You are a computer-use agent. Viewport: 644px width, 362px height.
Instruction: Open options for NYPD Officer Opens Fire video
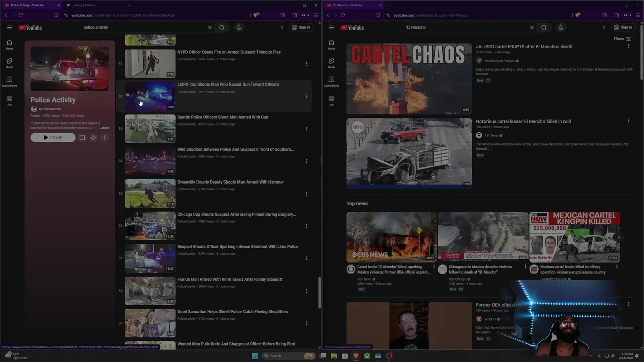coord(306,64)
